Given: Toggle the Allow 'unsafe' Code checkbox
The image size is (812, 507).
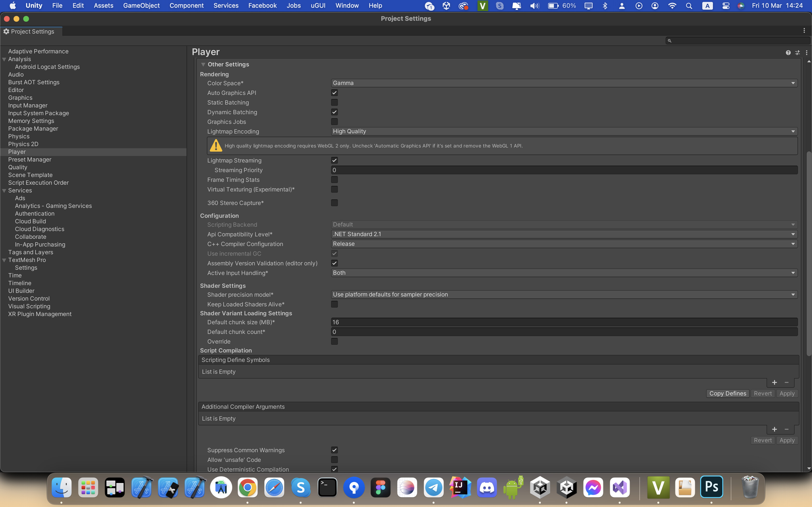Looking at the screenshot, I should [x=334, y=460].
